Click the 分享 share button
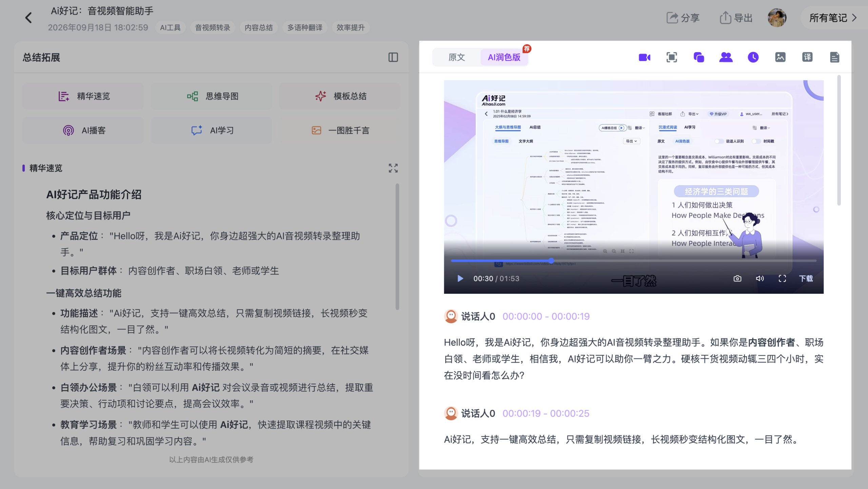 pyautogui.click(x=683, y=18)
